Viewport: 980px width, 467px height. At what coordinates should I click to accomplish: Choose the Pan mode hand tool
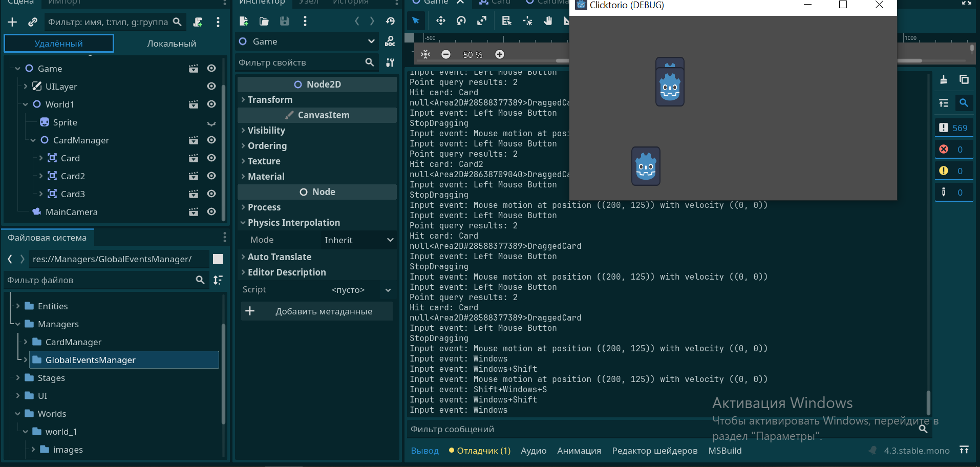pyautogui.click(x=548, y=21)
